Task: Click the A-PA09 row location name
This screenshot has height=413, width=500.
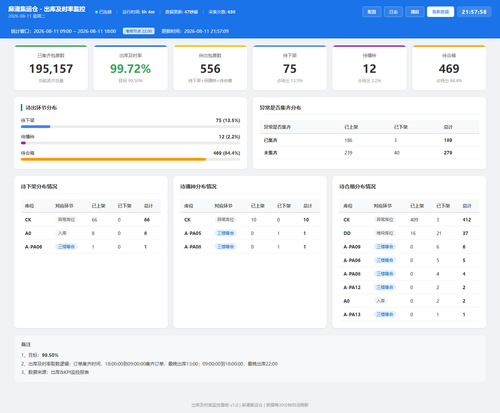Action: 352,247
